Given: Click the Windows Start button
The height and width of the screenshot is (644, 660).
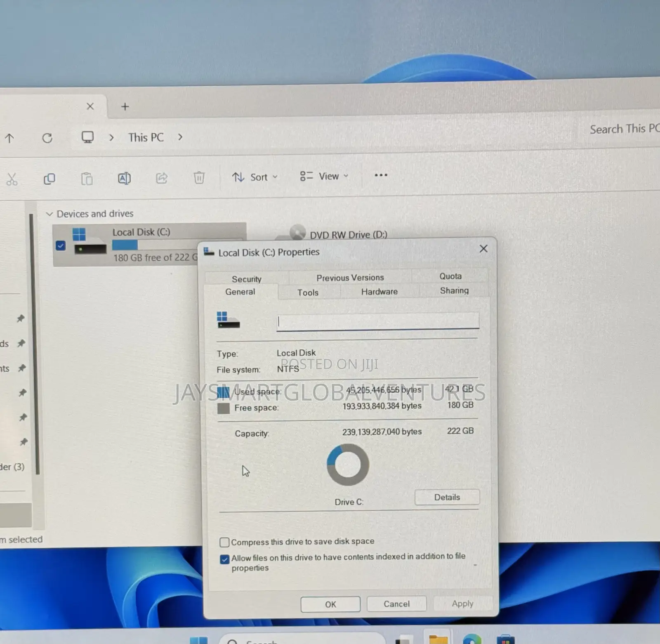Looking at the screenshot, I should pos(199,640).
